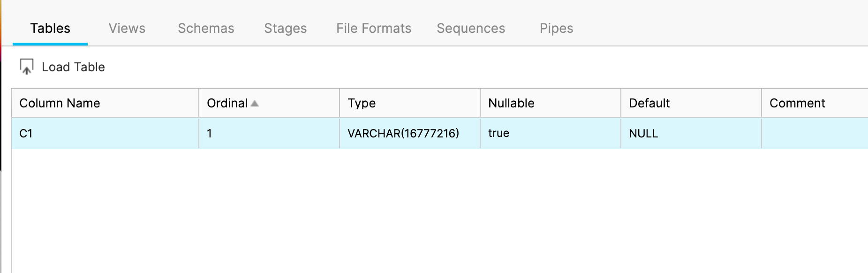Click the Nullable column header

coord(511,103)
